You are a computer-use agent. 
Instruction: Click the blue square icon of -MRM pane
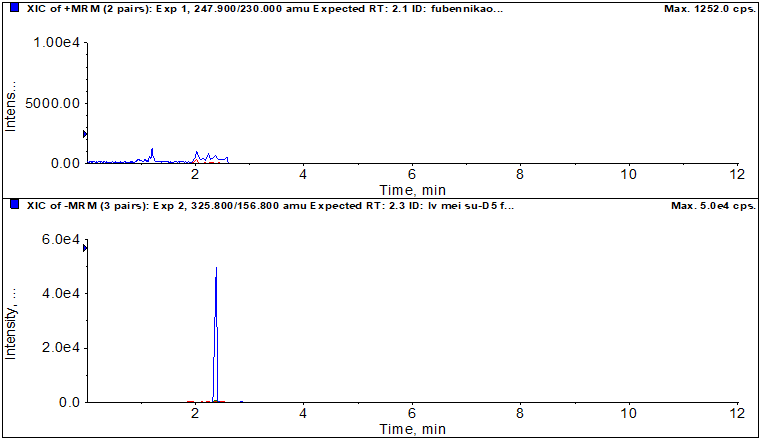[x=15, y=205]
